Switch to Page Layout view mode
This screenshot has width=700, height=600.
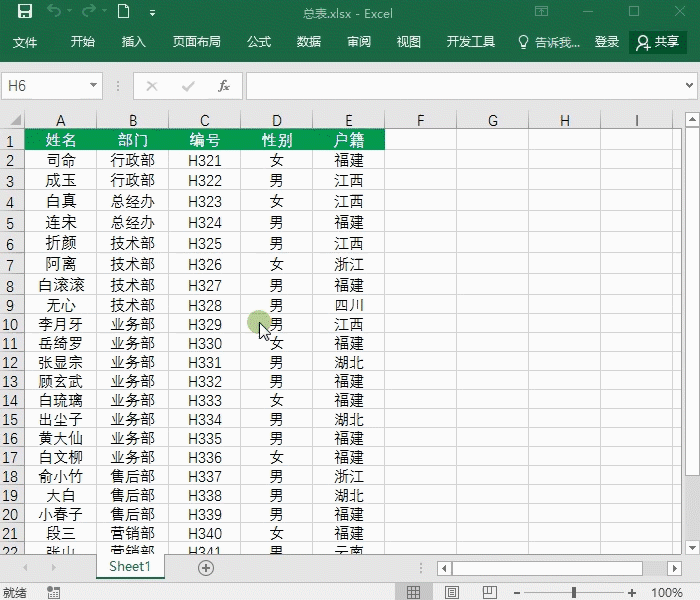click(x=451, y=593)
